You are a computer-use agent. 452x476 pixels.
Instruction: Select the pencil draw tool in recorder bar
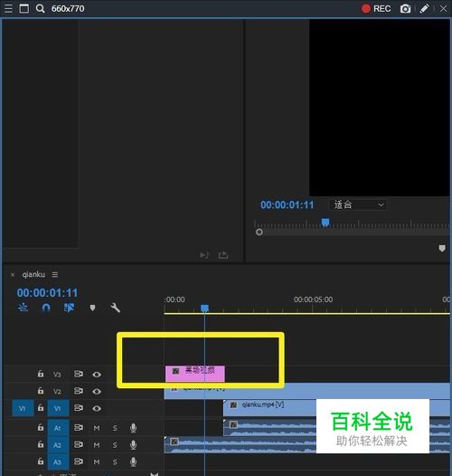(x=424, y=8)
